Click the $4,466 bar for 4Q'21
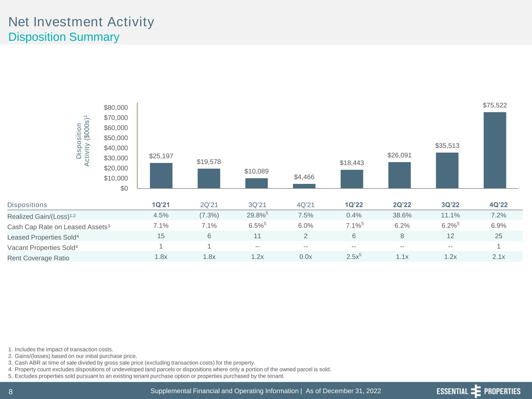This screenshot has width=532, height=399. click(304, 186)
